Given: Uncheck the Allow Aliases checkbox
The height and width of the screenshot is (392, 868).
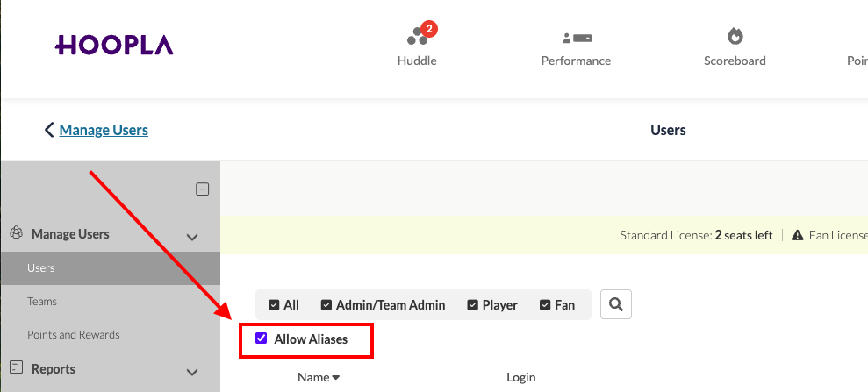Looking at the screenshot, I should coord(262,339).
